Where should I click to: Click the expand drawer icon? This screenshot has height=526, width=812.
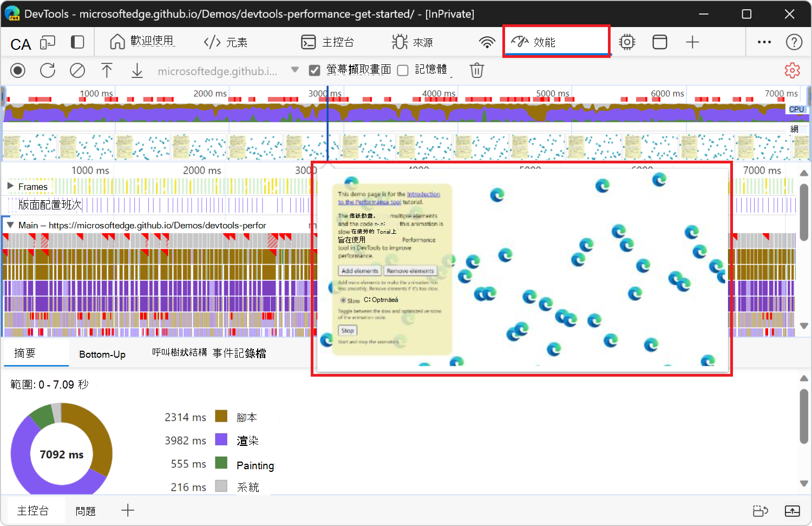pos(793,511)
